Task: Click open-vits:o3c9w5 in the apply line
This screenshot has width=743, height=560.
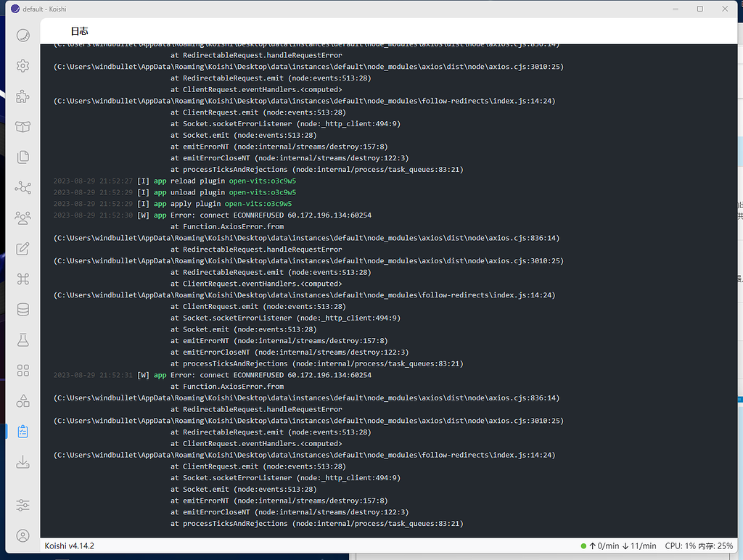Action: click(258, 204)
